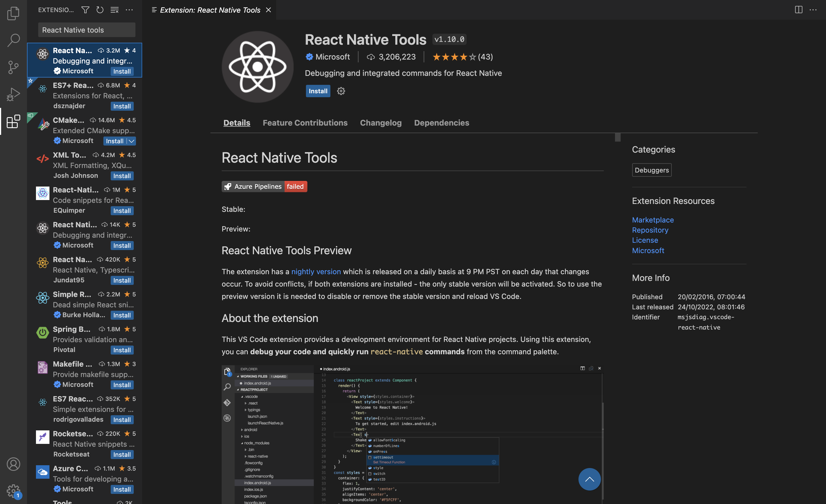Toggle the CMake Tools installed extension
This screenshot has height=504, width=826.
131,141
